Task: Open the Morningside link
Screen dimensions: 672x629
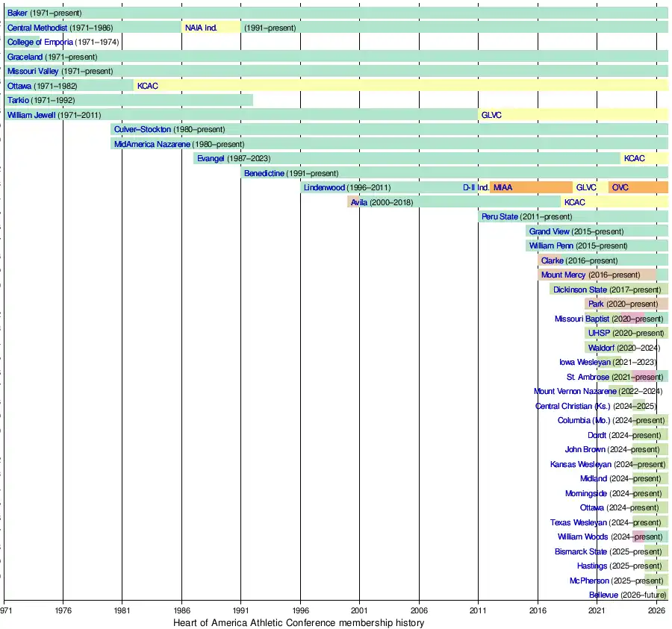Action: [586, 494]
